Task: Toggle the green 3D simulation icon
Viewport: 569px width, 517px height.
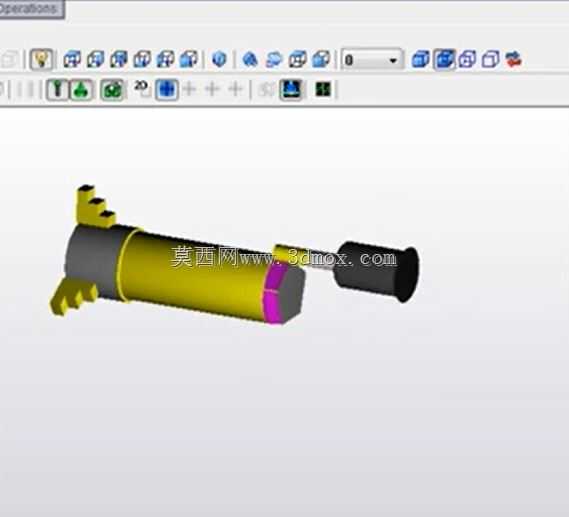Action: 112,89
